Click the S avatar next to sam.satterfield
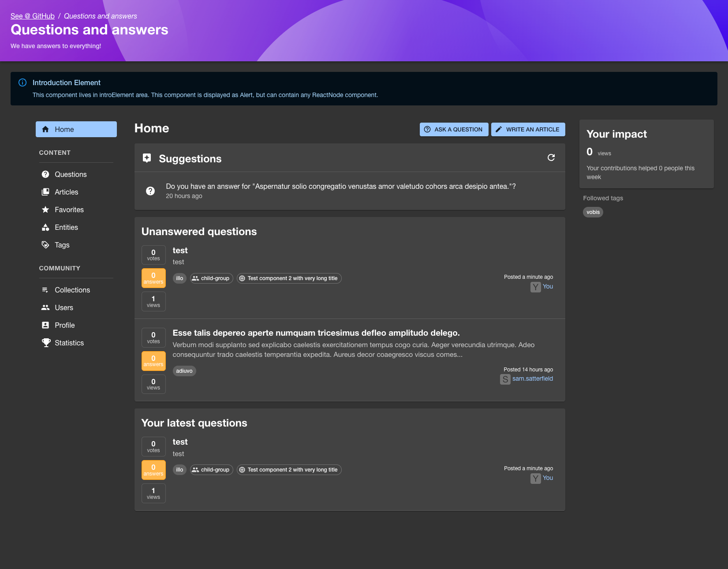This screenshot has width=728, height=569. (x=505, y=379)
